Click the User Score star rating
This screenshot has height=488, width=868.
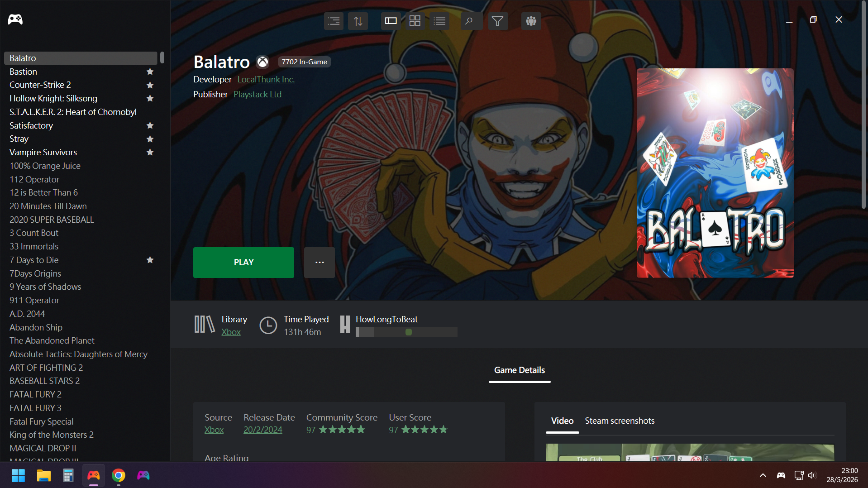[424, 430]
